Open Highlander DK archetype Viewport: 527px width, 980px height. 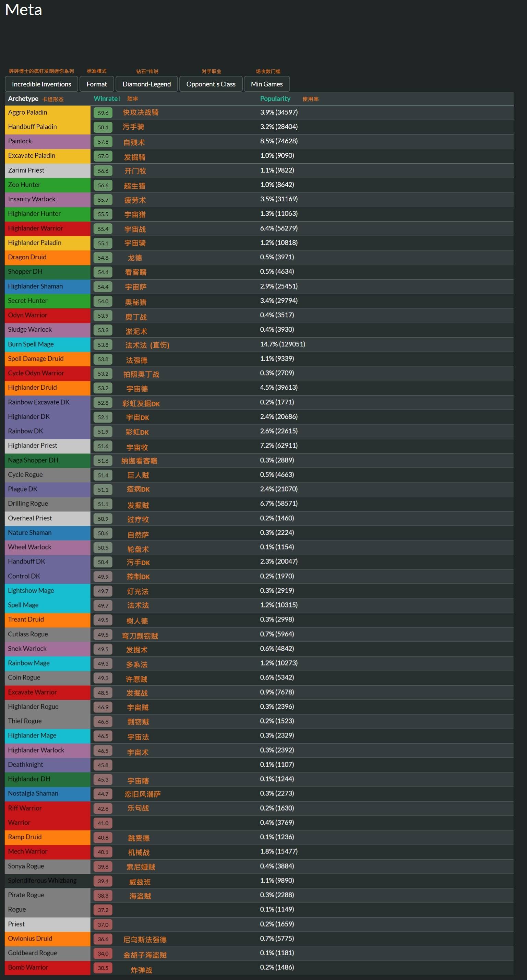point(48,417)
